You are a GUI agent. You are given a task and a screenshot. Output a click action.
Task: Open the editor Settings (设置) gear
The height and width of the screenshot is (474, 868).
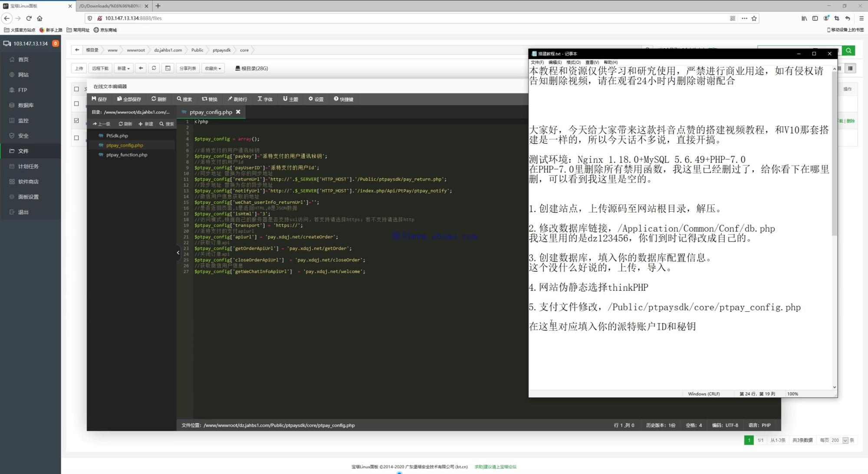[316, 99]
